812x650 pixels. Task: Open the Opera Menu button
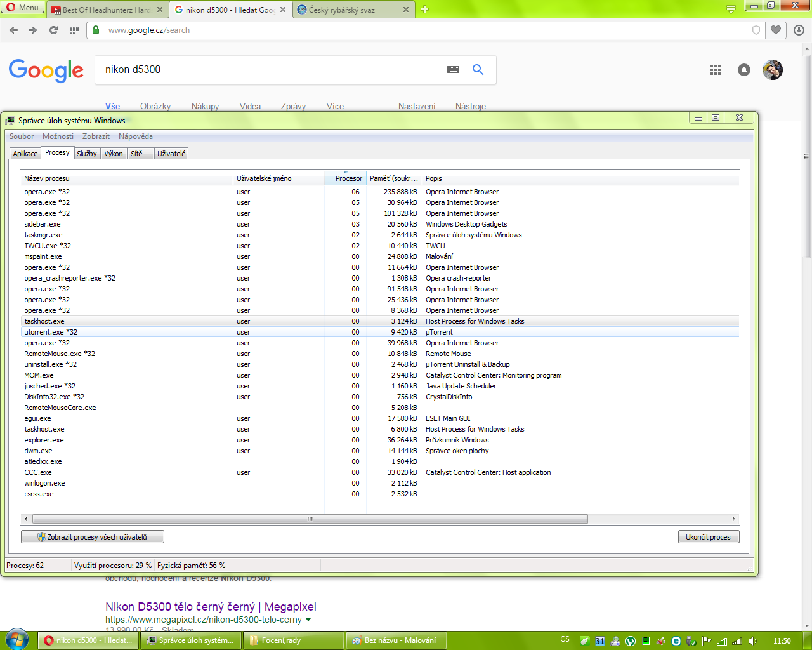23,8
